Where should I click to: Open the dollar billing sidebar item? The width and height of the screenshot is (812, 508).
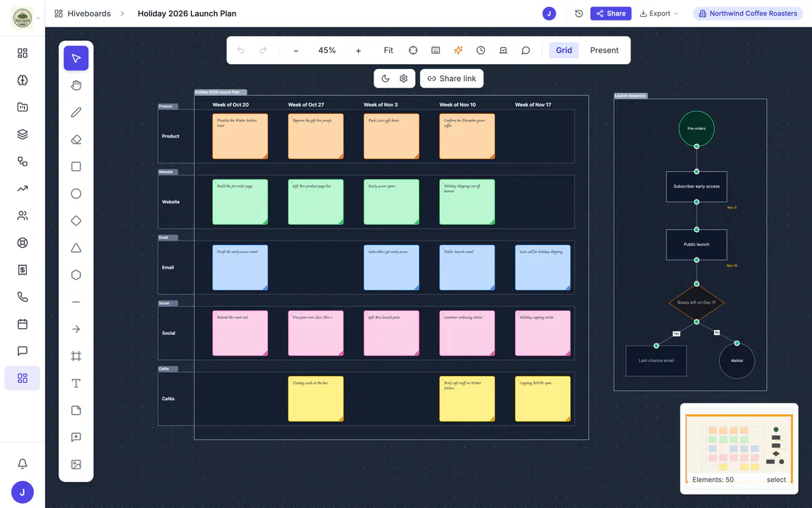(x=23, y=270)
